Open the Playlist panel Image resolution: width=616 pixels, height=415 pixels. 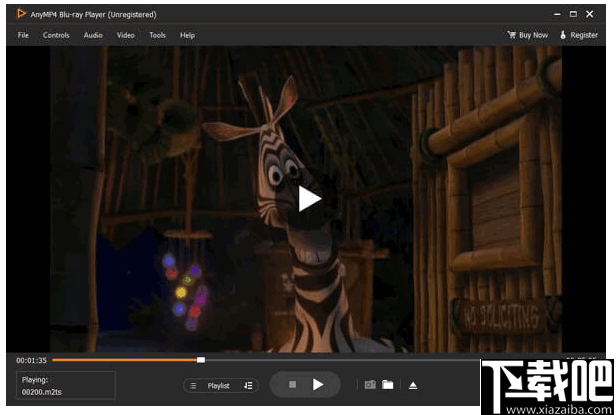click(x=219, y=385)
